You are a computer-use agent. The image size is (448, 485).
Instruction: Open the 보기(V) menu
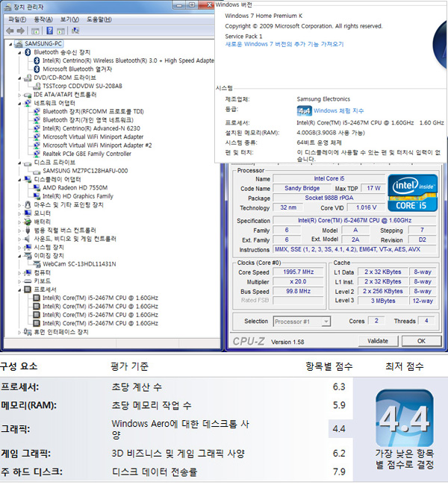(x=69, y=19)
